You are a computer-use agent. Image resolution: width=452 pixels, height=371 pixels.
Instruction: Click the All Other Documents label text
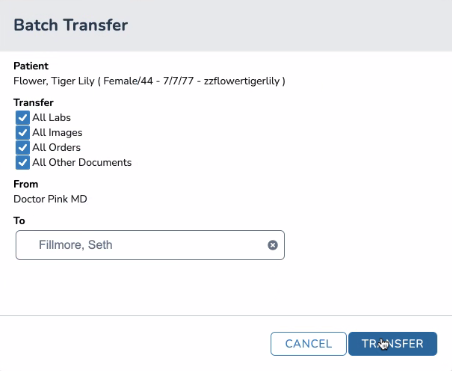(82, 163)
